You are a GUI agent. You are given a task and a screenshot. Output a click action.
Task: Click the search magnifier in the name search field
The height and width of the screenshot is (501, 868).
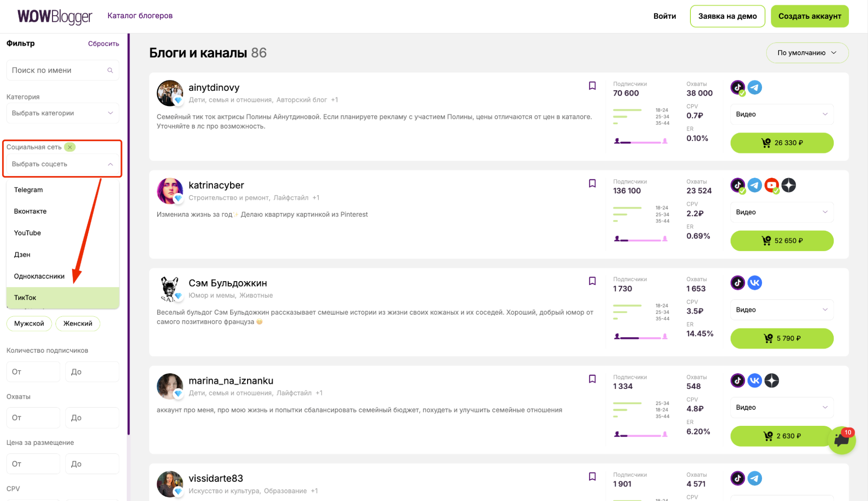tap(110, 70)
